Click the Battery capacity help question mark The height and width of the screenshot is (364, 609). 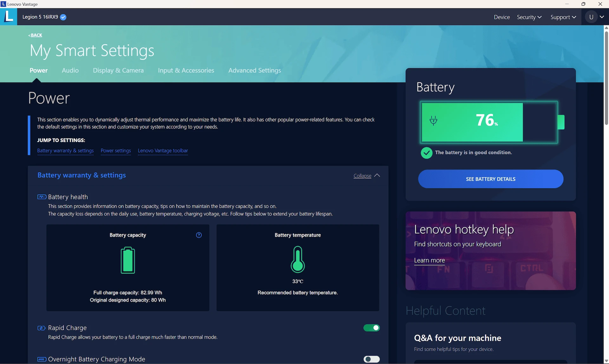(199, 235)
